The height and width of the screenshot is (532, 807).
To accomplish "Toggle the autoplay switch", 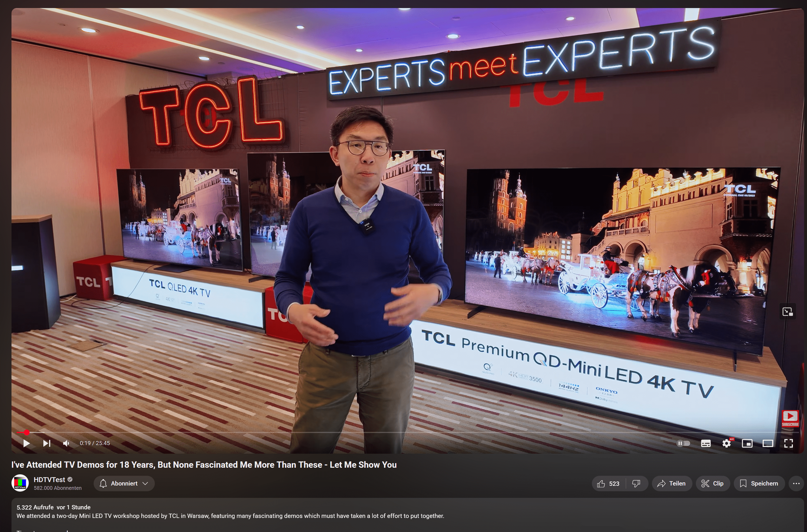I will pyautogui.click(x=684, y=443).
